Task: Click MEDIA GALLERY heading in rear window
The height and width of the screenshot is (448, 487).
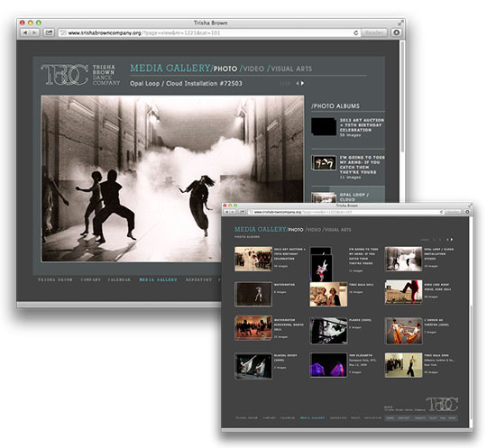Action: (x=170, y=69)
